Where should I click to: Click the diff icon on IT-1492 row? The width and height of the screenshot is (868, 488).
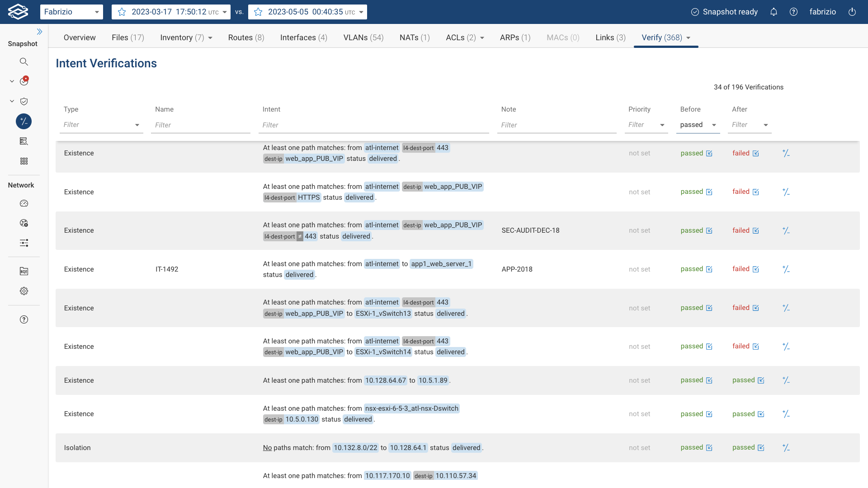click(786, 269)
